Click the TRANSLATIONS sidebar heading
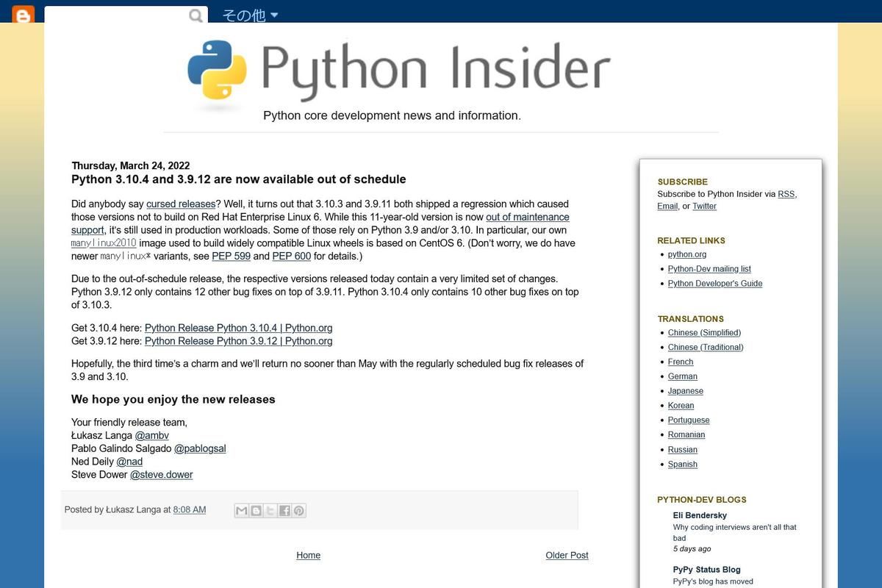 (x=690, y=319)
